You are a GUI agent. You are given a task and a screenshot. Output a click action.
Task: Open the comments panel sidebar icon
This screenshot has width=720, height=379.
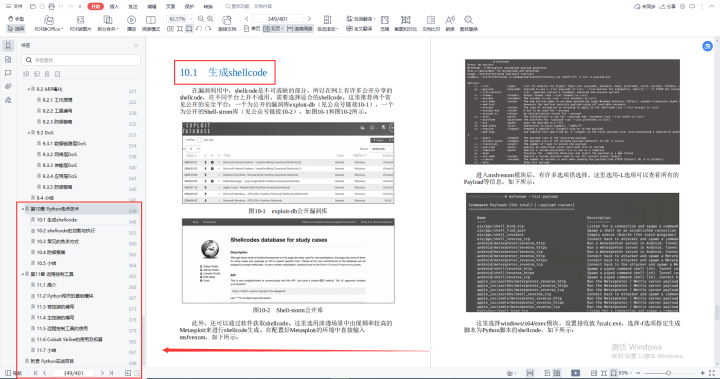[x=8, y=73]
